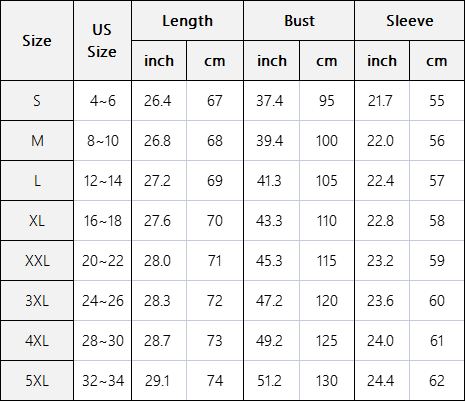Image resolution: width=466 pixels, height=402 pixels.
Task: Select the 26.4 inch length cell
Action: (159, 101)
